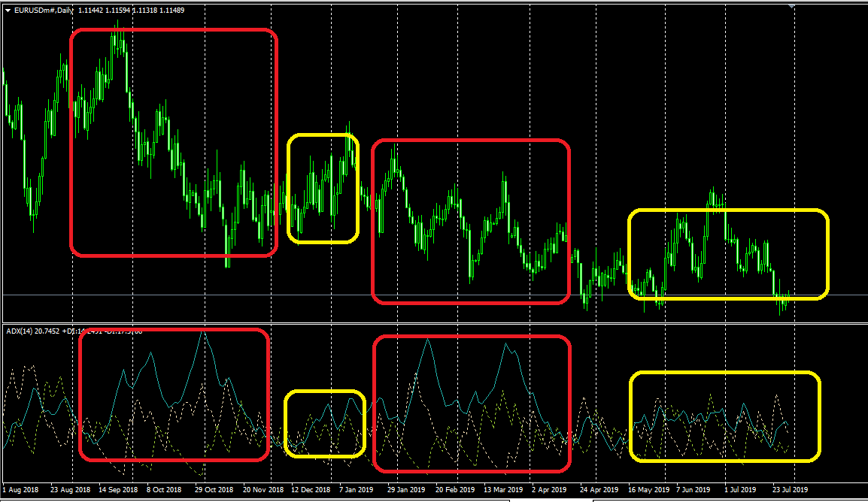Click the chart window title text EURUSDm#,Daily
Image resolution: width=868 pixels, height=502 pixels.
point(41,11)
